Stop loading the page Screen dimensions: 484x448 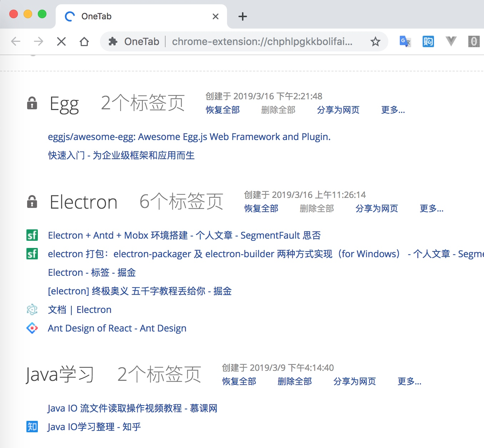tap(61, 42)
